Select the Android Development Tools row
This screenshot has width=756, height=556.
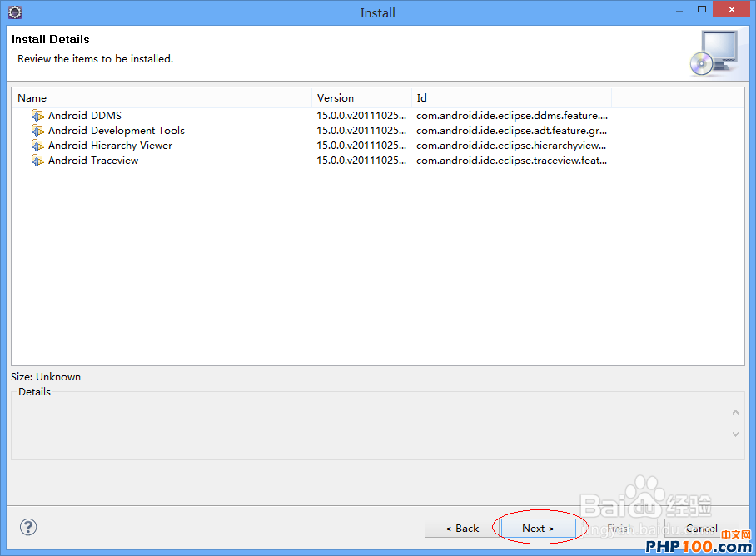click(x=377, y=130)
